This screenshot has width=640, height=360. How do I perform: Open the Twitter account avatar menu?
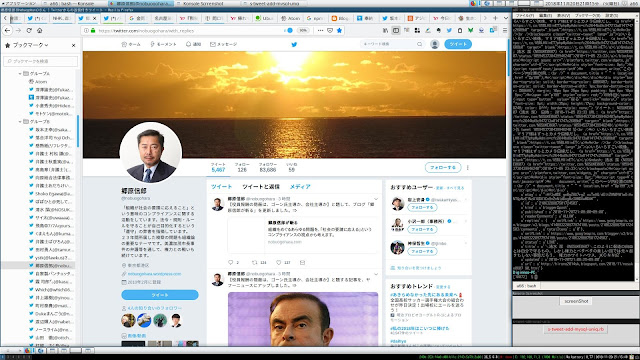click(435, 44)
